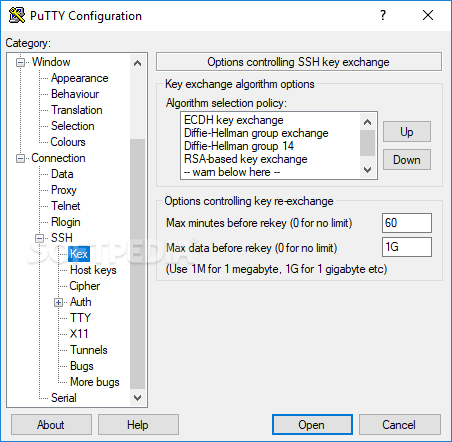Click category tree scroll down arrow
This screenshot has width=452, height=442.
137,397
